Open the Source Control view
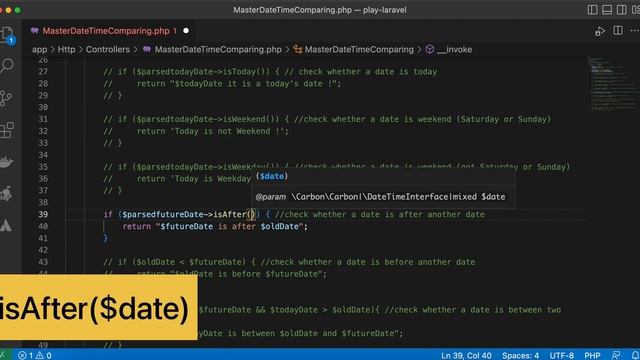This screenshot has height=360, width=640. tap(7, 98)
